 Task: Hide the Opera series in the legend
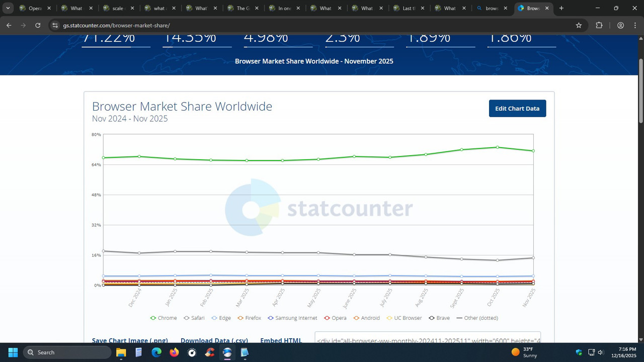(336, 318)
